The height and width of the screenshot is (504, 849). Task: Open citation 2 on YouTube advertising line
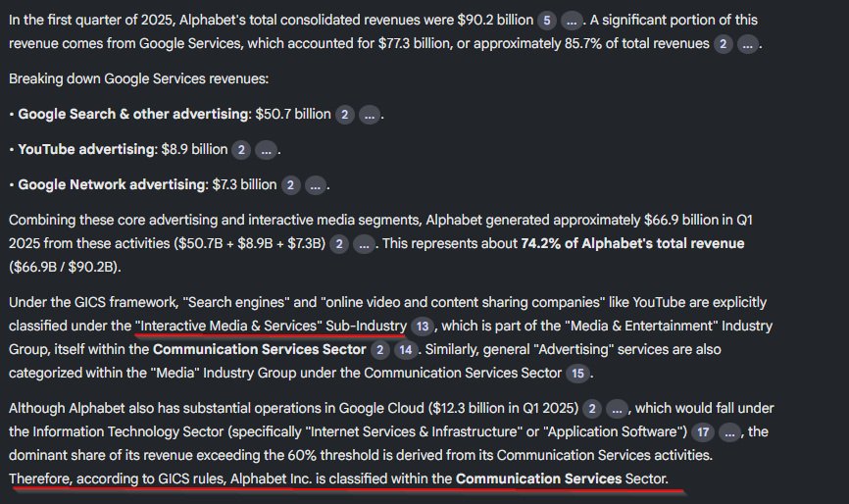pyautogui.click(x=241, y=150)
